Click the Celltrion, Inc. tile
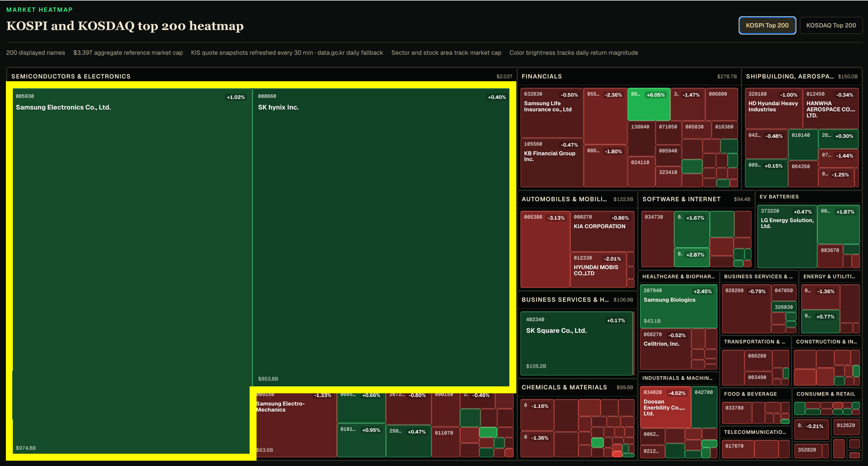 665,349
